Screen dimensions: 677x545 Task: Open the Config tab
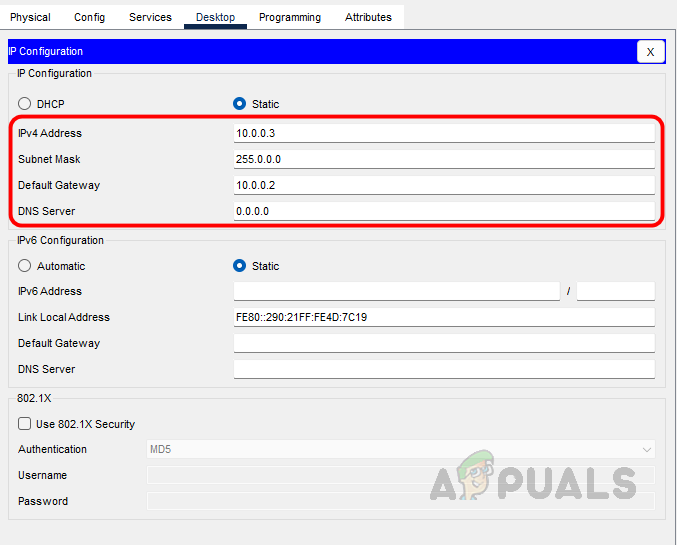(x=89, y=17)
